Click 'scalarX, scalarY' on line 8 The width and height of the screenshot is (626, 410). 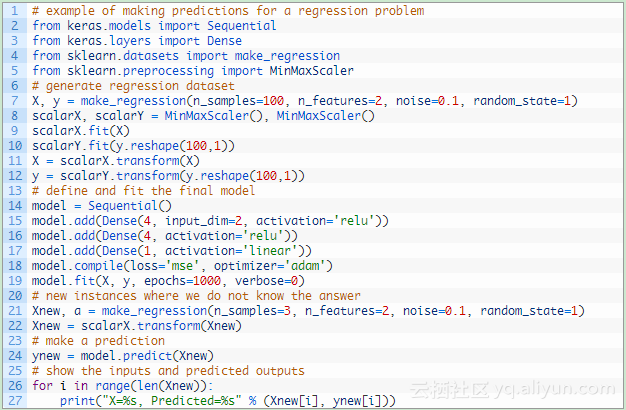(x=88, y=116)
